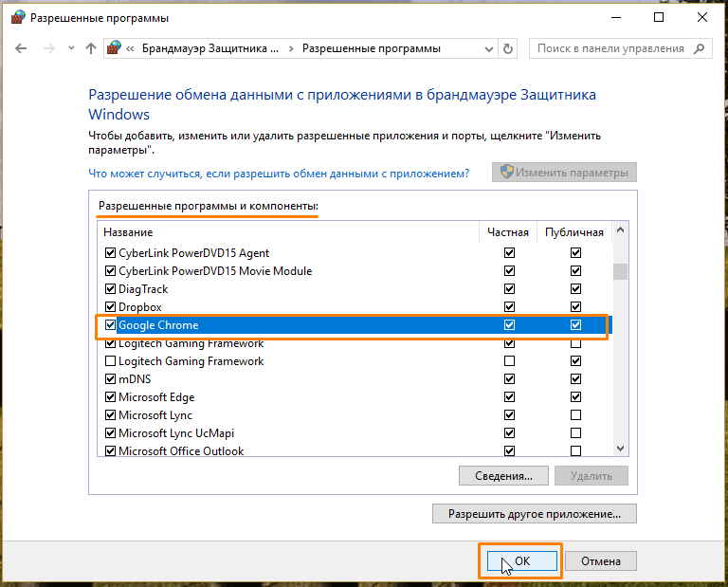Sort by 'Частная' column header
This screenshot has height=587, width=728.
click(508, 232)
